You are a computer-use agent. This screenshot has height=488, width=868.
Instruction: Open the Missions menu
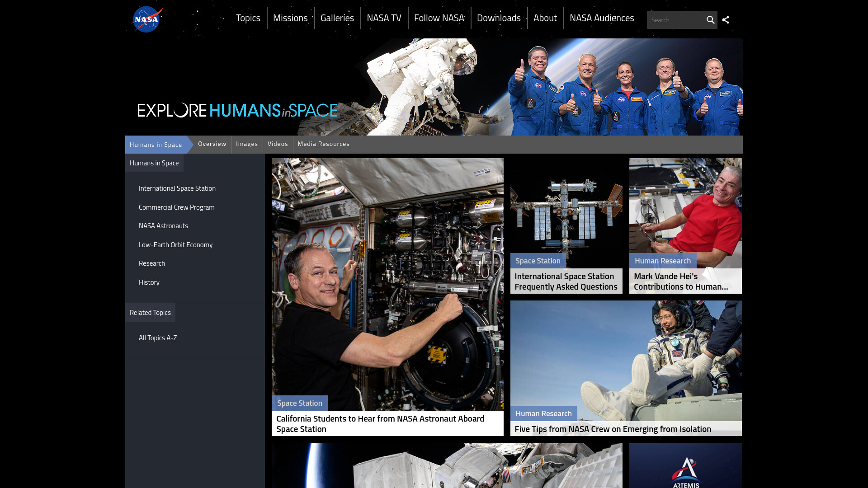[290, 18]
